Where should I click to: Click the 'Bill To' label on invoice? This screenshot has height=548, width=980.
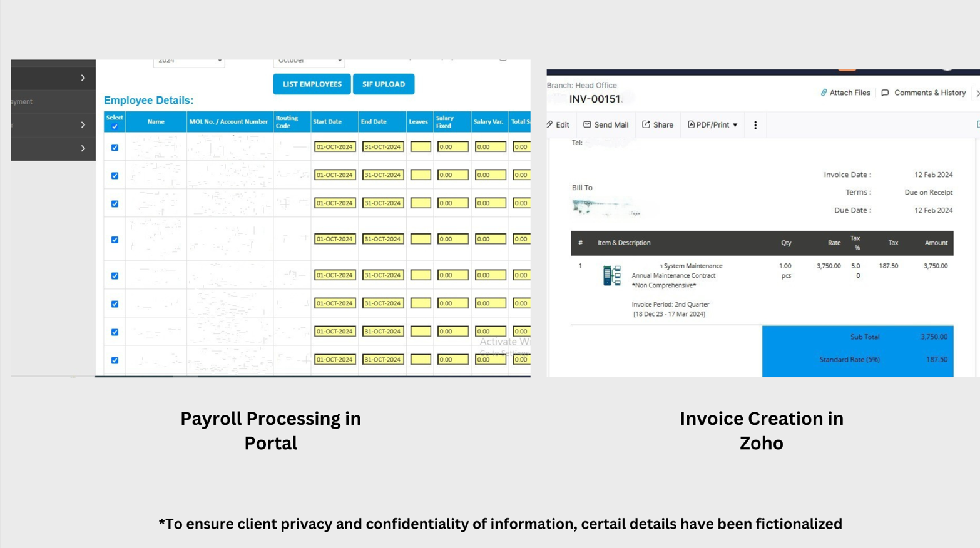point(582,188)
